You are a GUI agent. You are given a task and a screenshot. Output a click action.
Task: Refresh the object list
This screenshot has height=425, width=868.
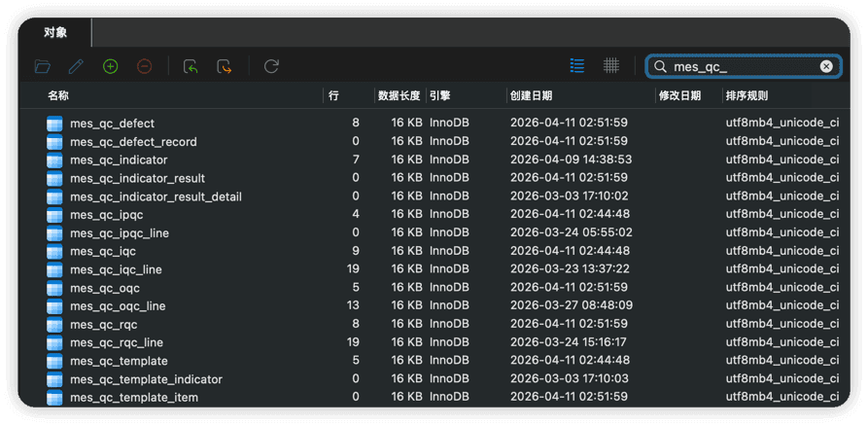(x=271, y=66)
